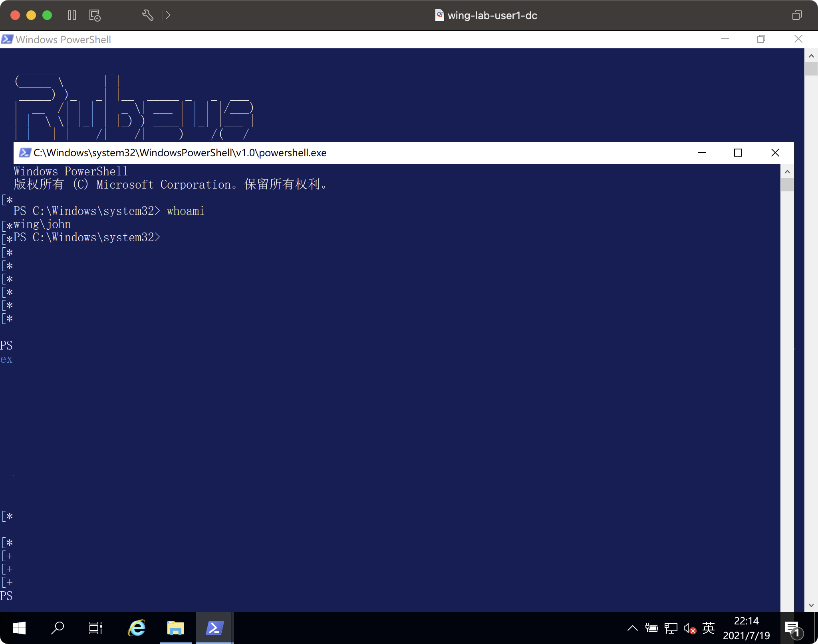Click the macOS yellow minimize button
The image size is (818, 644).
pos(31,15)
